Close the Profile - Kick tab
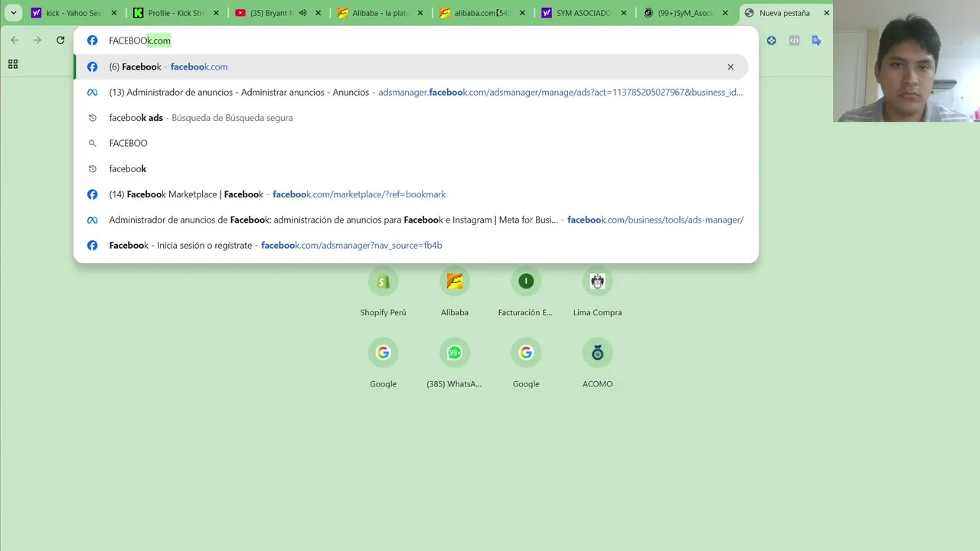The width and height of the screenshot is (980, 551). tap(216, 13)
